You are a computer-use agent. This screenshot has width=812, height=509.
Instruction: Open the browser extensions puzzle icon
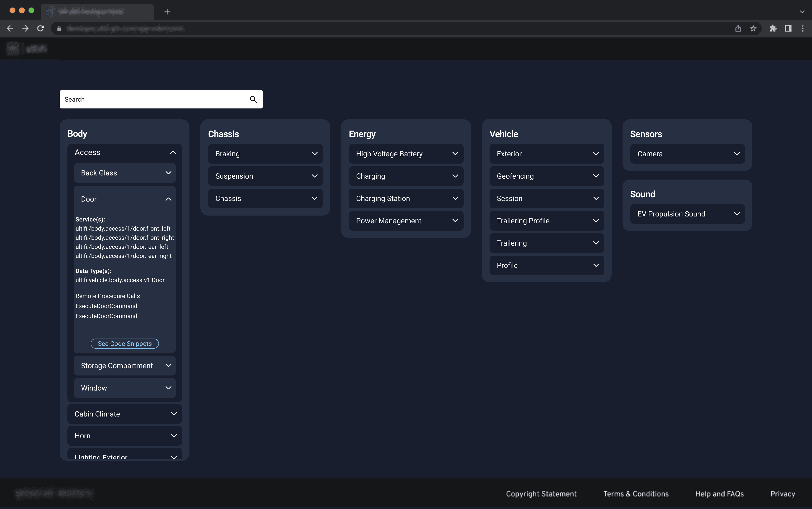[773, 28]
